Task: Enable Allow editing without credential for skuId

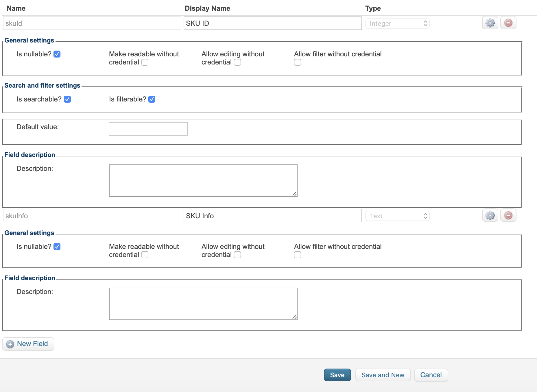Action: coord(237,62)
